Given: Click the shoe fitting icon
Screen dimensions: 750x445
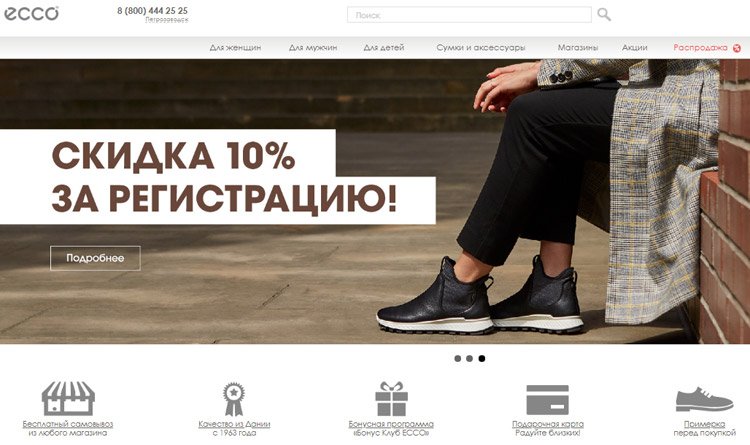Looking at the screenshot, I should (x=704, y=400).
